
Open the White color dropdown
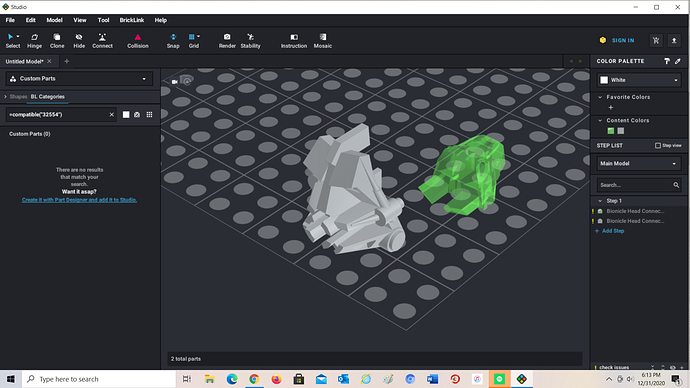point(639,80)
